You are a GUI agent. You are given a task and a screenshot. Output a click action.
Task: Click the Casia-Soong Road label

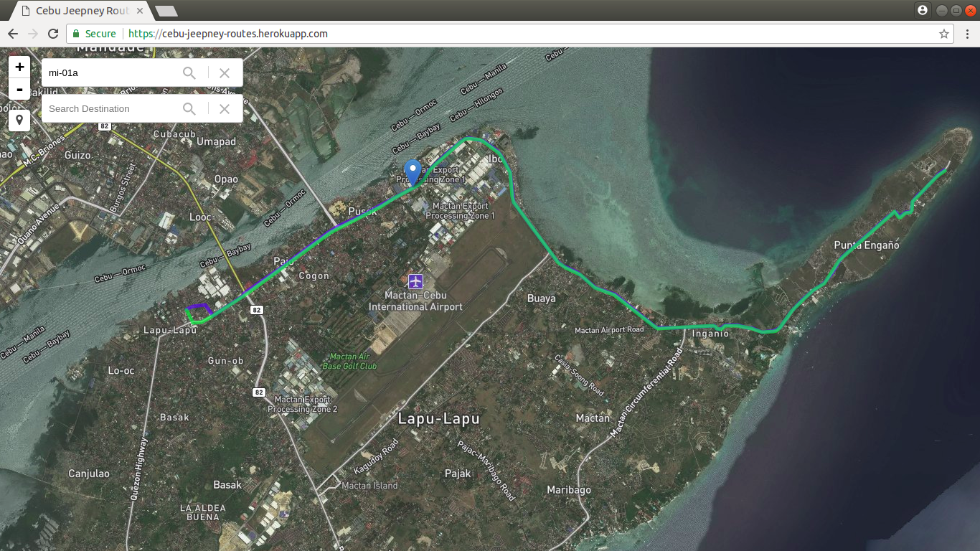tap(578, 375)
